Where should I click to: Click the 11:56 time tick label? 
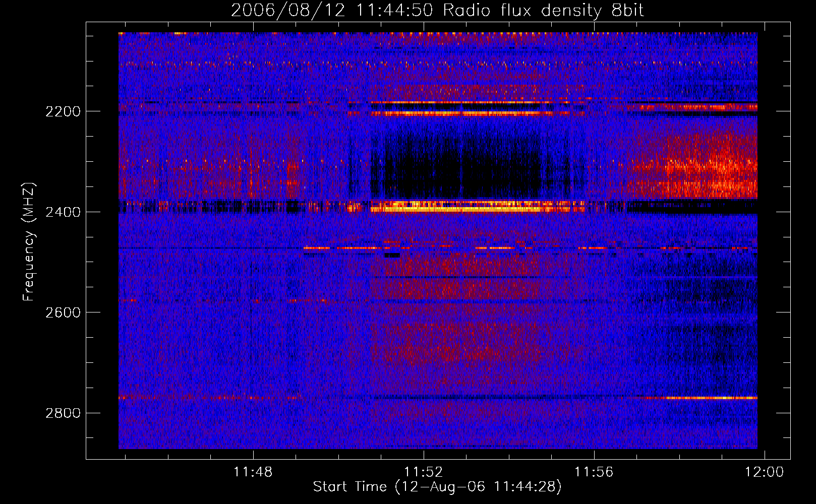(594, 472)
